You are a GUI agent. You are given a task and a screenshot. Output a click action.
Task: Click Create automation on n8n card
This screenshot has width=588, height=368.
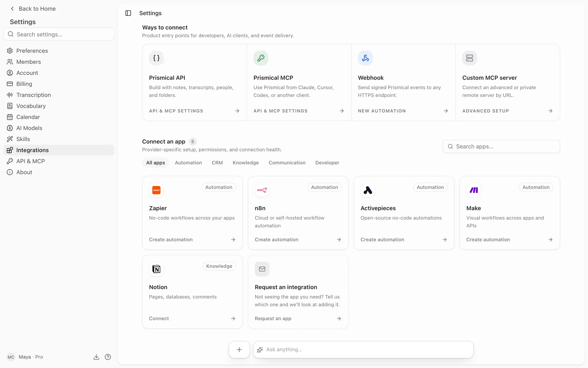coord(277,240)
